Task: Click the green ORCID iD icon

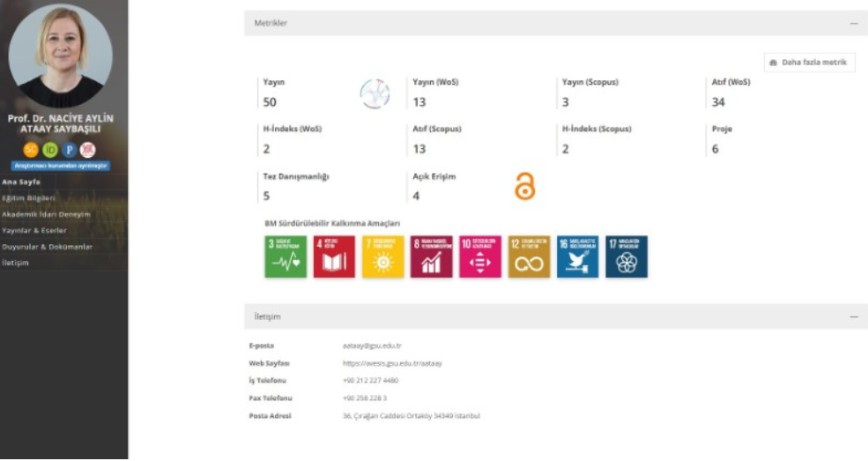Action: coord(49,149)
